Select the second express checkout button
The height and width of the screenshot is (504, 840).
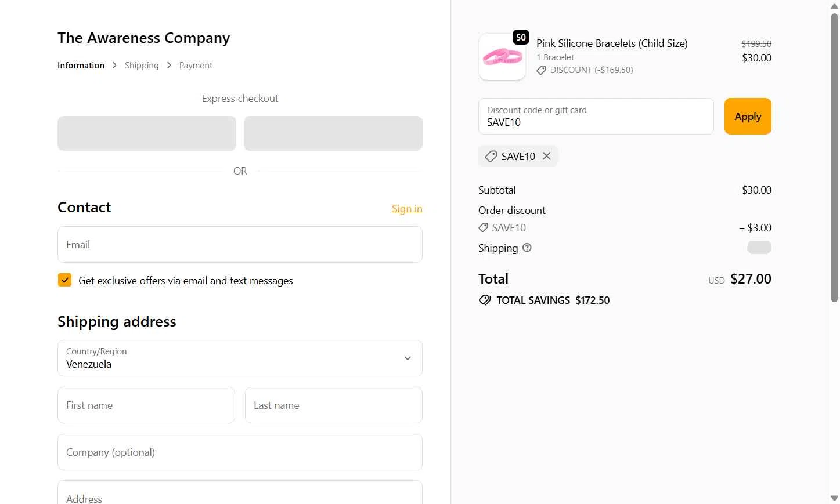point(333,133)
